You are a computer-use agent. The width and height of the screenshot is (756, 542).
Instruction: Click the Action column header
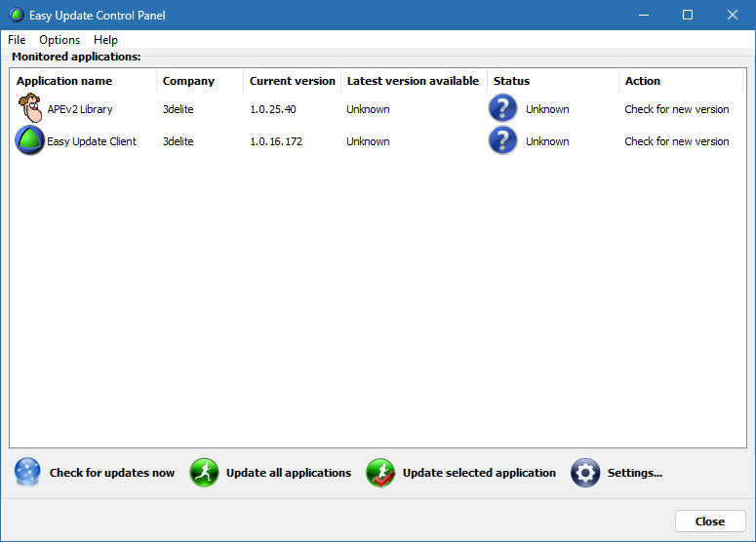pos(681,81)
